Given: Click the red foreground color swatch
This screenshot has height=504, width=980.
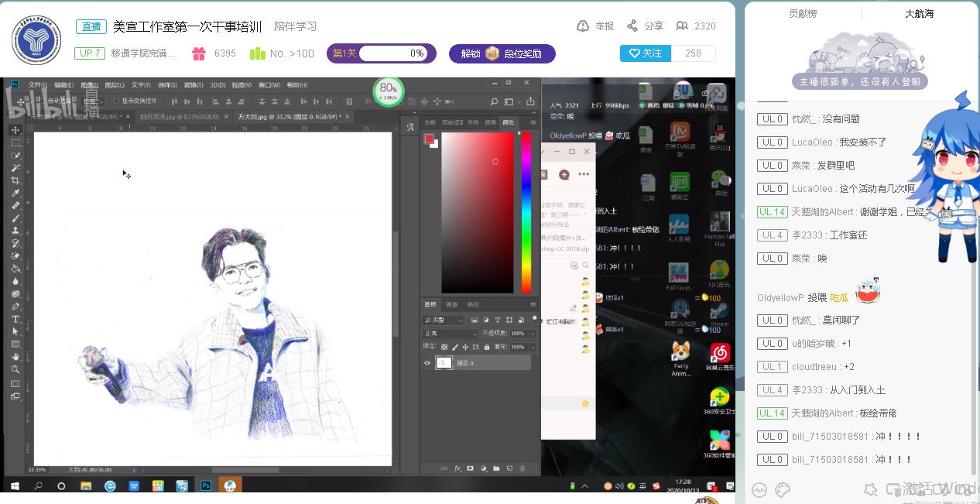Looking at the screenshot, I should (x=429, y=139).
